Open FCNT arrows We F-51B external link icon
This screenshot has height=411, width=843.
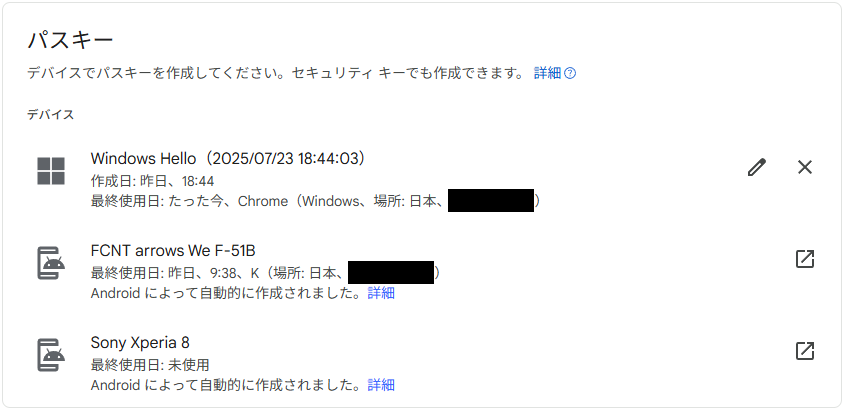pos(804,259)
